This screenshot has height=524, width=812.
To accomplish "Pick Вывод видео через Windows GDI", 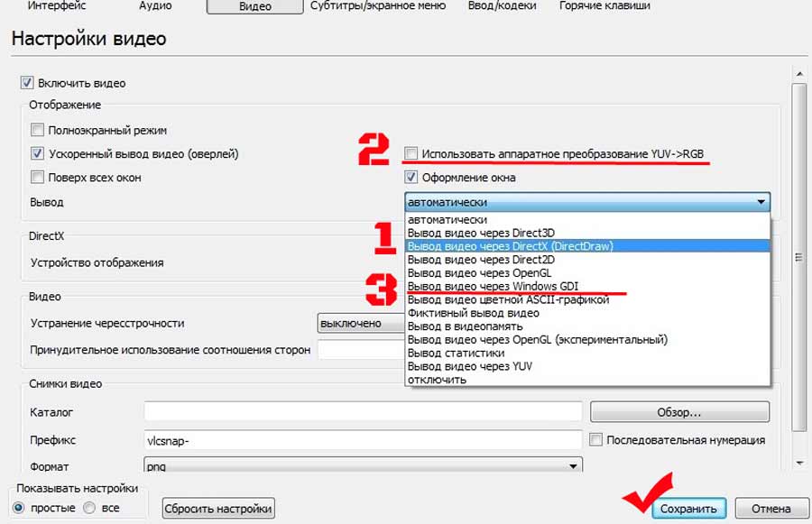I will 587,286.
